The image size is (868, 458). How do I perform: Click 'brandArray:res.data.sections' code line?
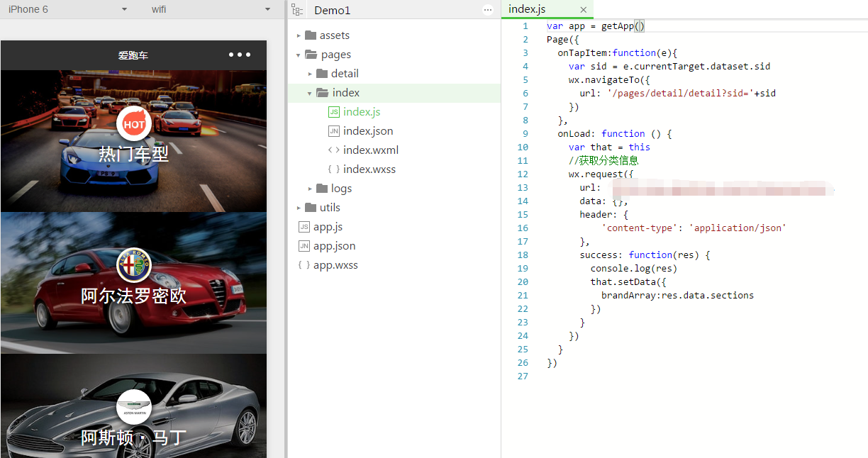[678, 295]
